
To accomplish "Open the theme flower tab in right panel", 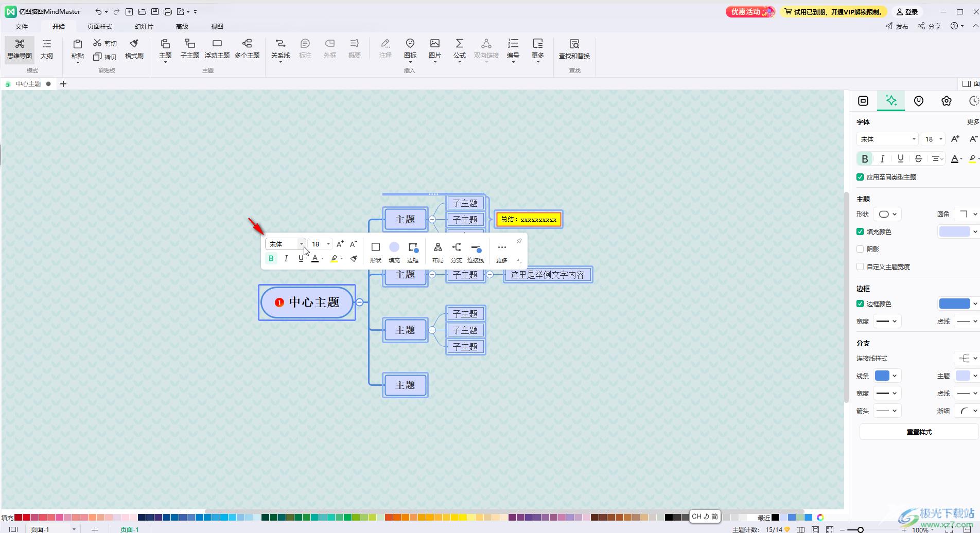I will coord(947,101).
